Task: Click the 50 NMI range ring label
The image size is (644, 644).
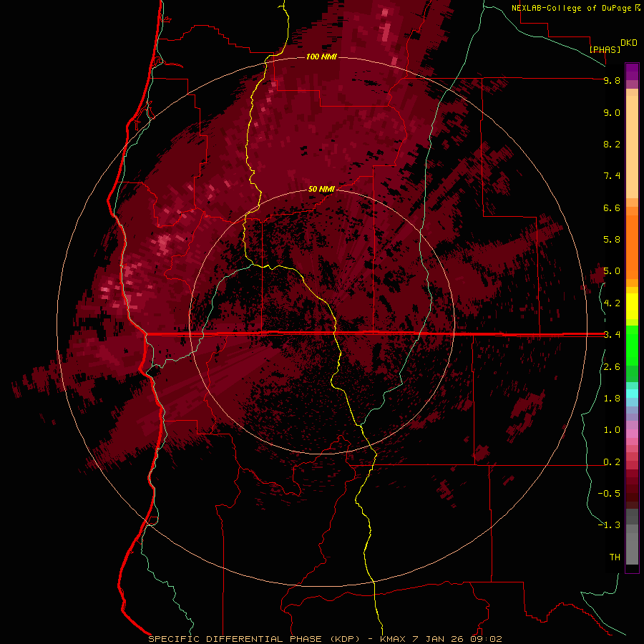Action: pyautogui.click(x=321, y=189)
